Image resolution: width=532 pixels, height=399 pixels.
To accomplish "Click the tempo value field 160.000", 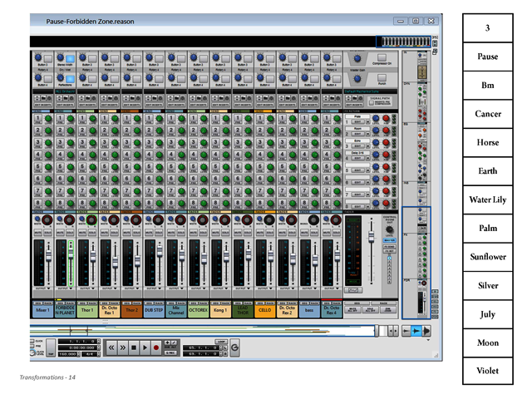I will [x=67, y=354].
